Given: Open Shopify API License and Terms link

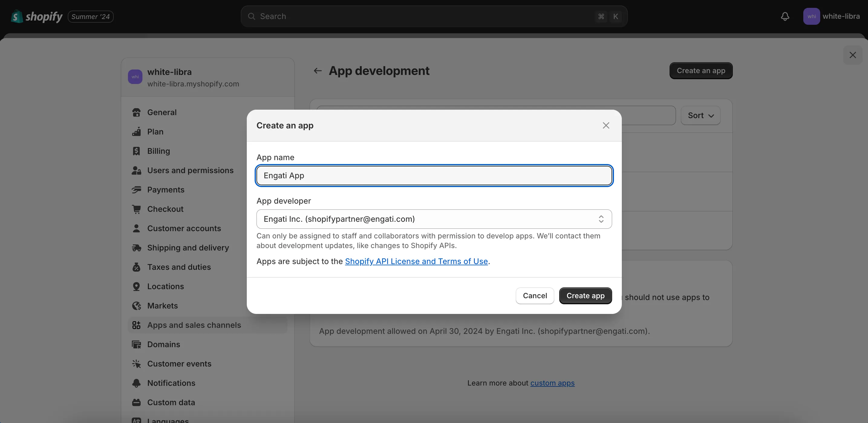Looking at the screenshot, I should tap(416, 261).
